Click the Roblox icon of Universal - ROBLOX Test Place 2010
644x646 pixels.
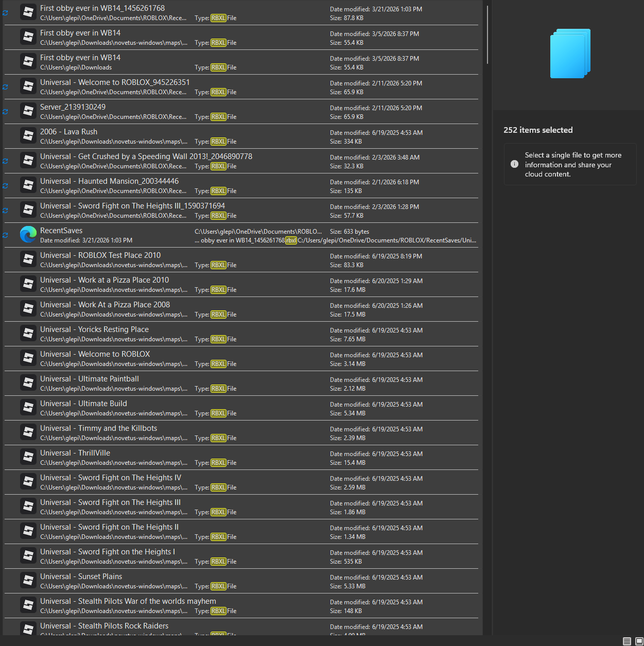(x=28, y=259)
